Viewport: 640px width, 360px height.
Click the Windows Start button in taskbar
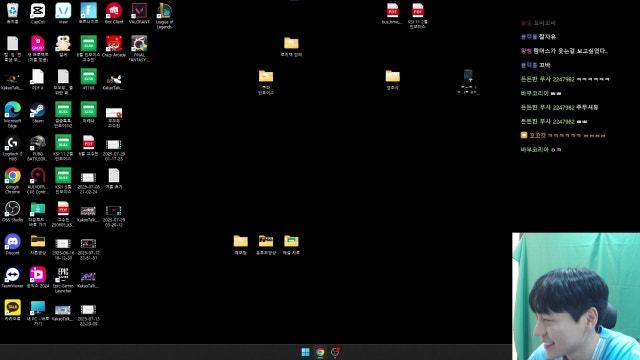point(305,352)
